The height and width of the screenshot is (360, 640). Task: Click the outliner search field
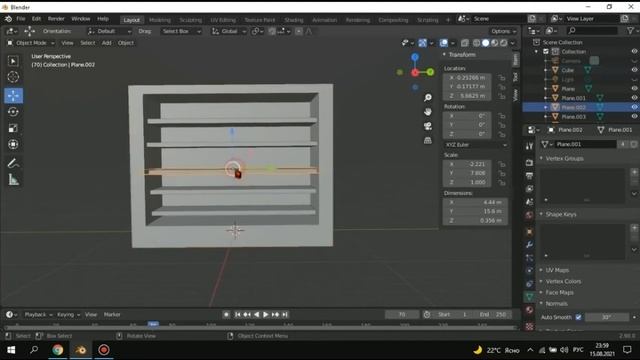592,31
